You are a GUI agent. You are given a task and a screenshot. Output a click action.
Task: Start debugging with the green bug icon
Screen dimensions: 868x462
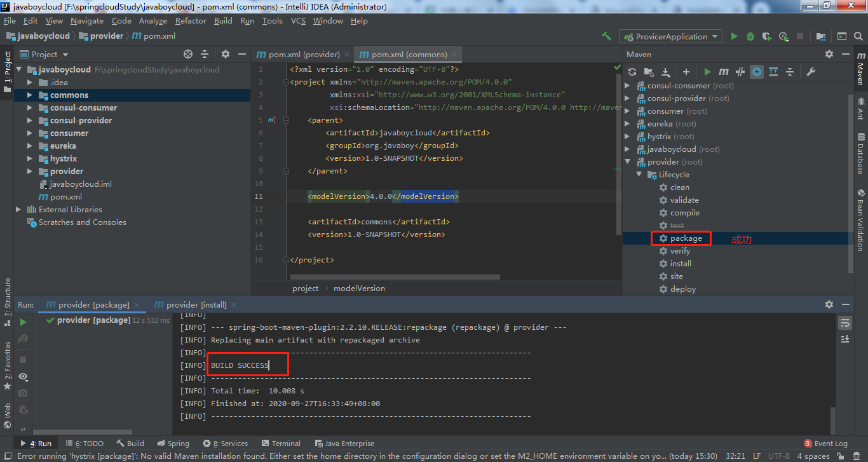[750, 36]
